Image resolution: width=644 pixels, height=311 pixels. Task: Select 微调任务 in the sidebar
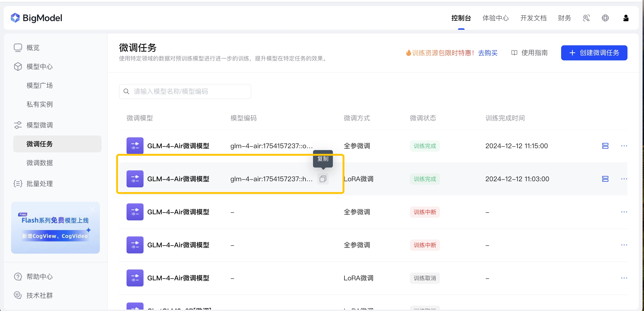57,144
